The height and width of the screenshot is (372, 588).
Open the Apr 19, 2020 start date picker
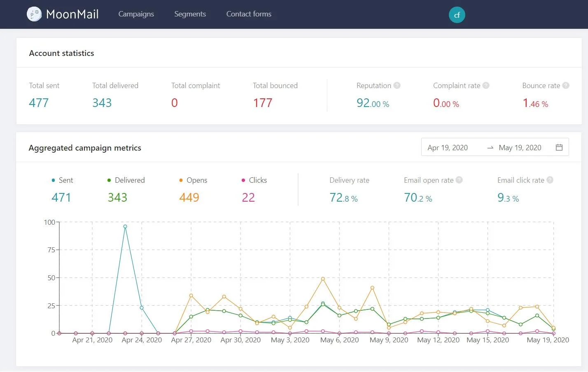tap(448, 148)
